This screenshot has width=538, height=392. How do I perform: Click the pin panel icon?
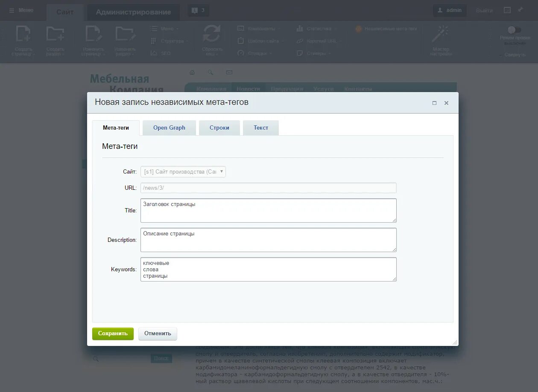click(x=520, y=10)
